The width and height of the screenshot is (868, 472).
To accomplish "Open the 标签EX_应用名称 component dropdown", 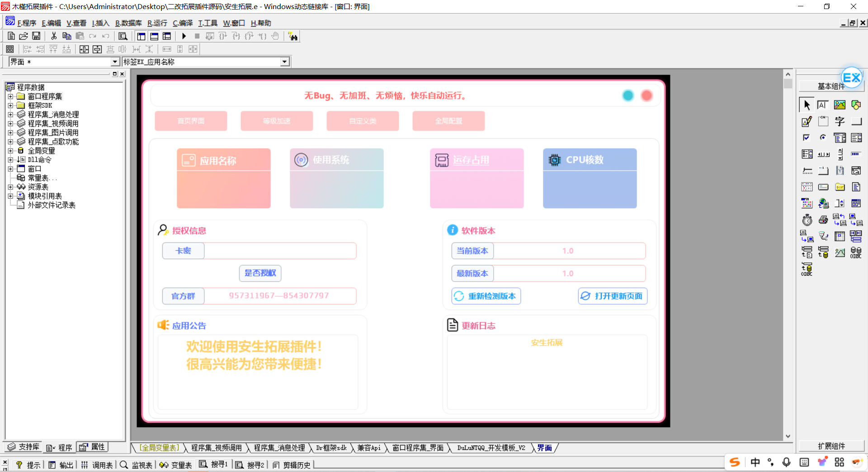I will click(284, 62).
